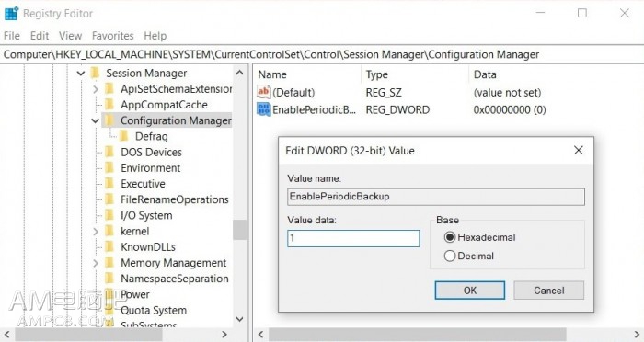
Task: Confirm with the OK button
Action: click(x=470, y=291)
